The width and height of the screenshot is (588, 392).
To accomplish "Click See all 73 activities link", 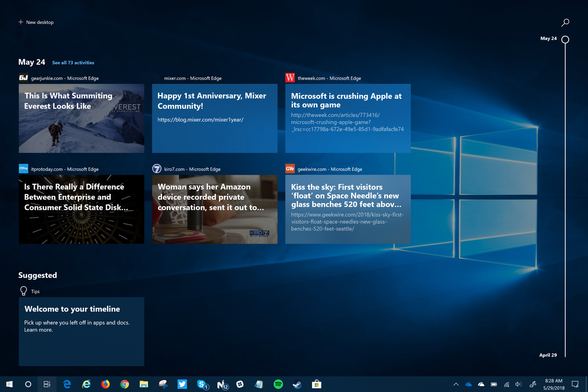I will click(x=73, y=62).
